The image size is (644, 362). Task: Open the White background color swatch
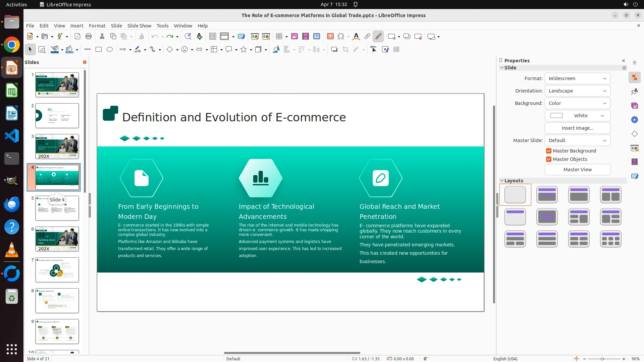point(577,116)
